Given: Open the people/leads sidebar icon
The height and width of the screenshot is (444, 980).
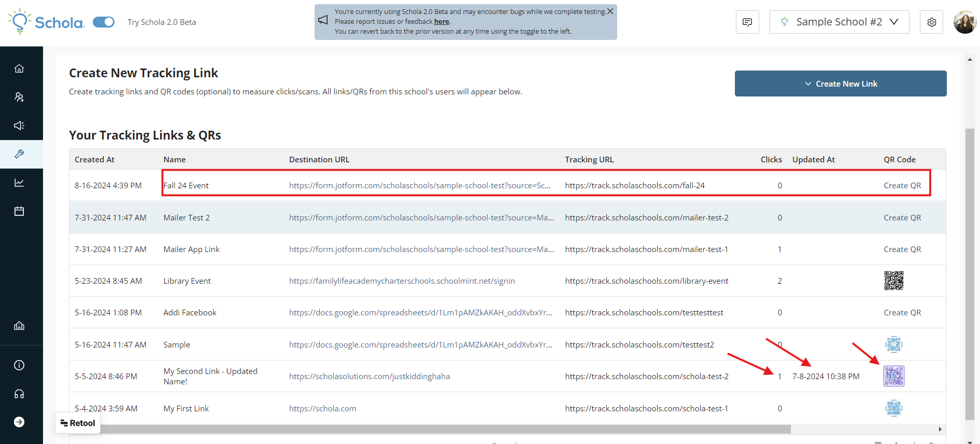Looking at the screenshot, I should click(19, 97).
